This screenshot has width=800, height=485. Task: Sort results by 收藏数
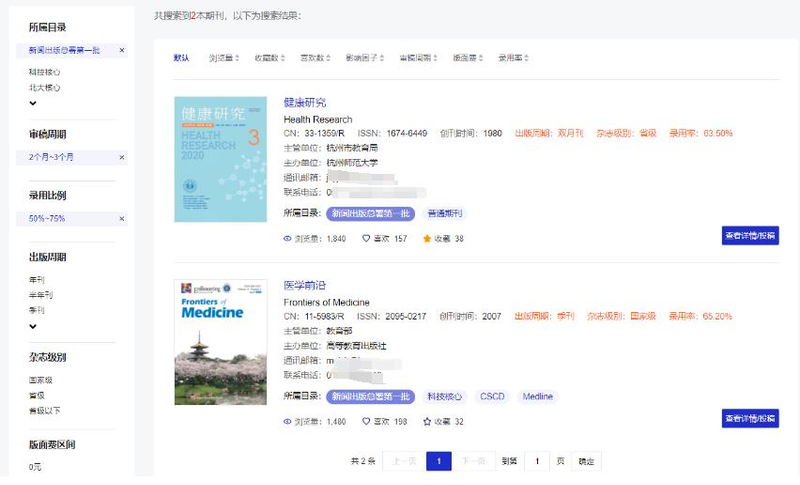(x=270, y=58)
